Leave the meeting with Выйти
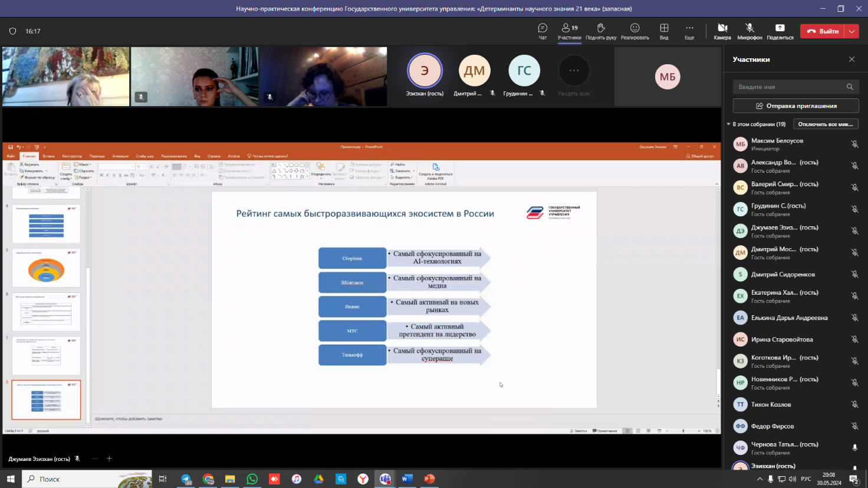Screen dimensions: 868x488 [823, 31]
